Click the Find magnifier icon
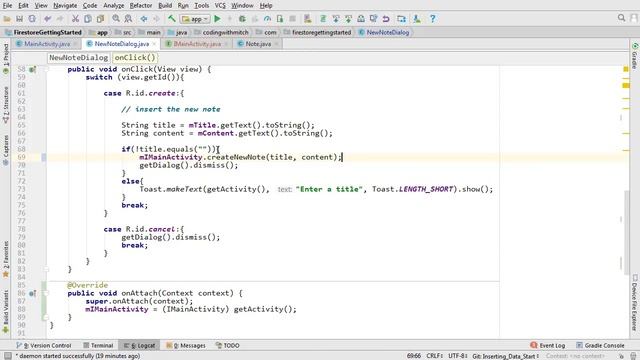640x360 pixels. point(116,19)
